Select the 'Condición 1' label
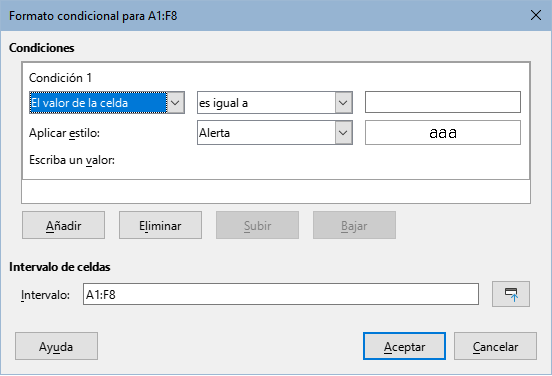This screenshot has width=552, height=376. [60, 78]
